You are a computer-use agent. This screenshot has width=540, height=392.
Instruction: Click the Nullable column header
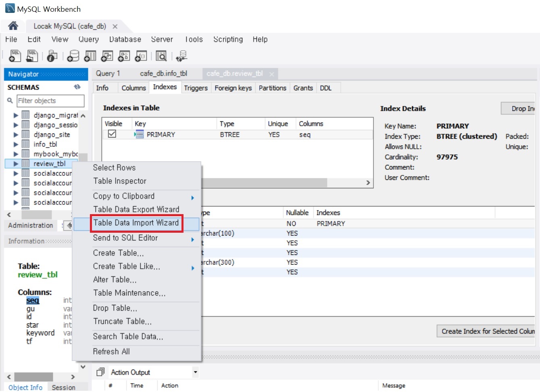click(297, 213)
